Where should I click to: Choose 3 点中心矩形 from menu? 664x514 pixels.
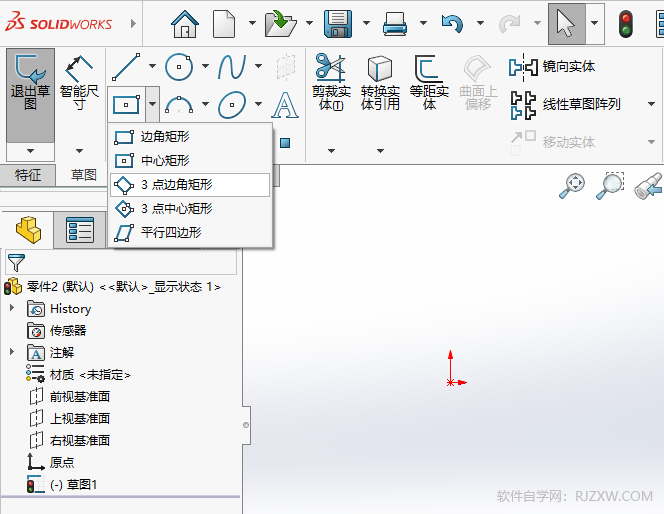point(190,208)
